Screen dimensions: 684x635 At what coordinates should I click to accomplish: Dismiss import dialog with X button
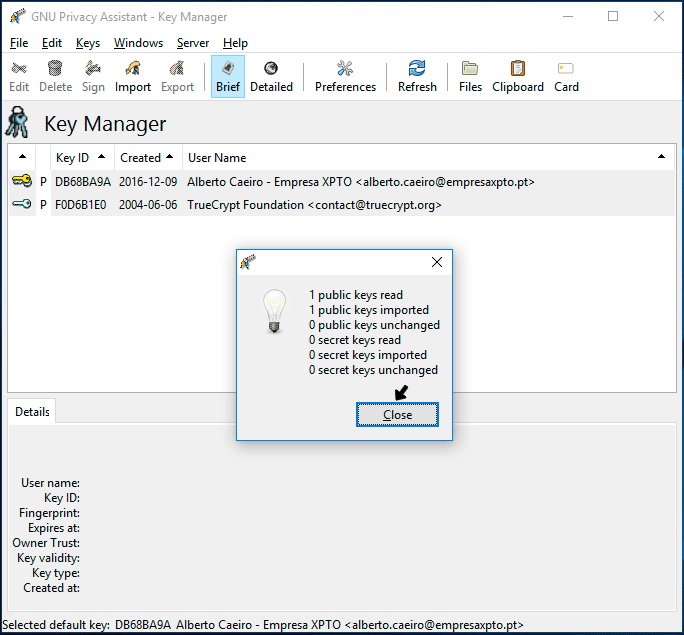pos(437,262)
